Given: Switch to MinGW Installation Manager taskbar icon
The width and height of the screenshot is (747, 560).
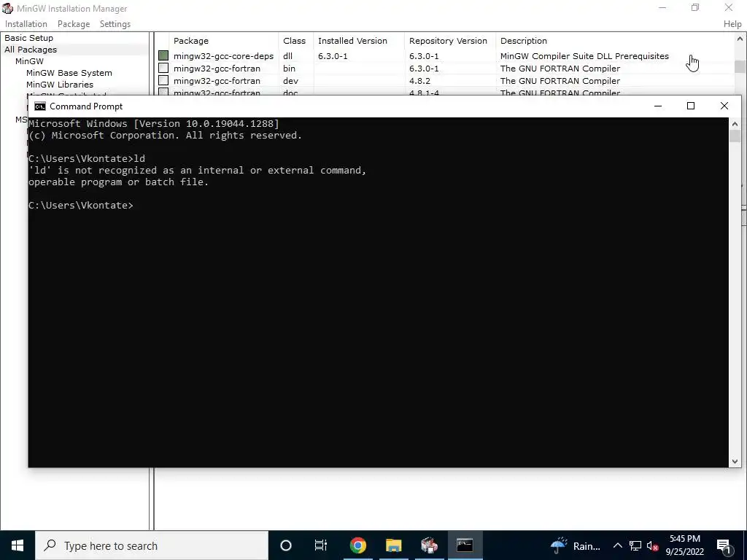Looking at the screenshot, I should pyautogui.click(x=429, y=545).
